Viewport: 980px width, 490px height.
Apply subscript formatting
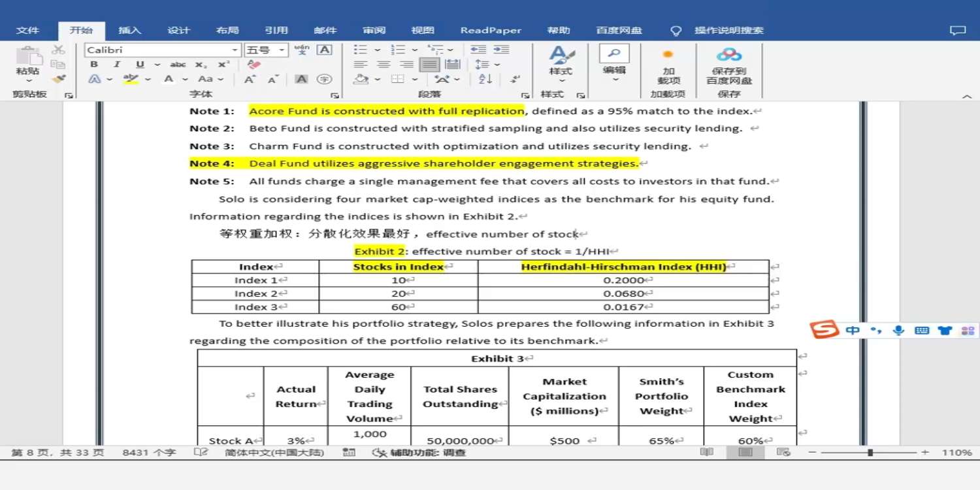click(201, 65)
